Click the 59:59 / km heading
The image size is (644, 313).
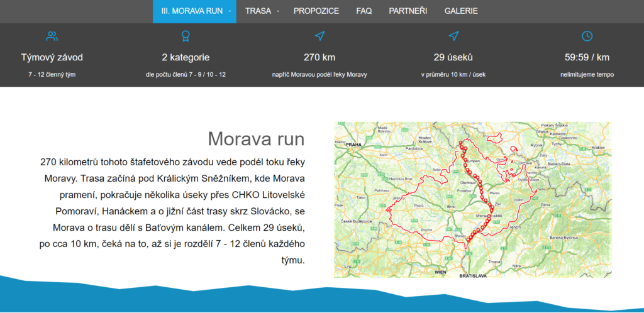tap(587, 57)
